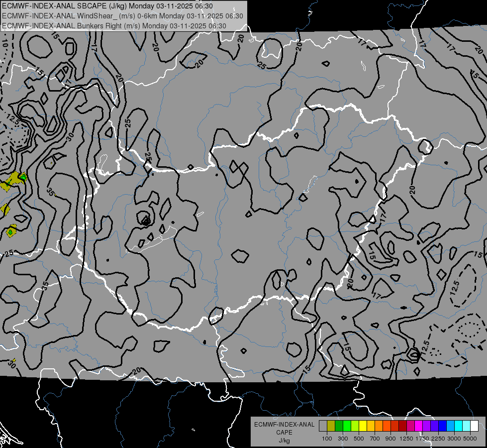
Task: Pick the pure yellow legend swatch
Action: [x=363, y=426]
